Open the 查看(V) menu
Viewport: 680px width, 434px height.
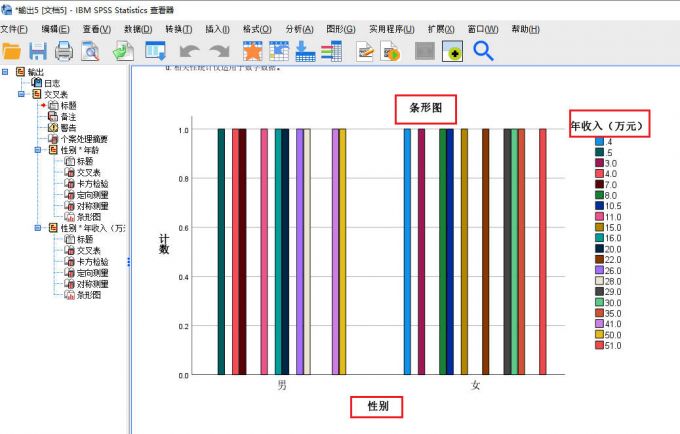pos(97,29)
